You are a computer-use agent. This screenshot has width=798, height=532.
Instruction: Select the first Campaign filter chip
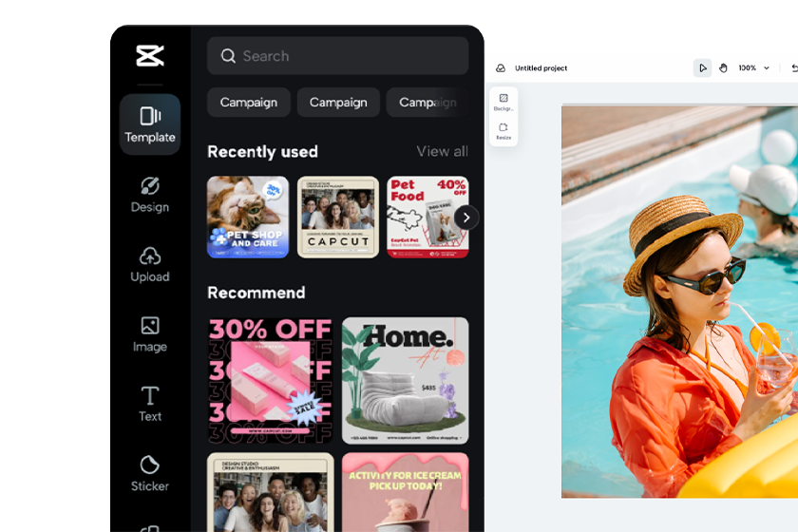(x=248, y=103)
